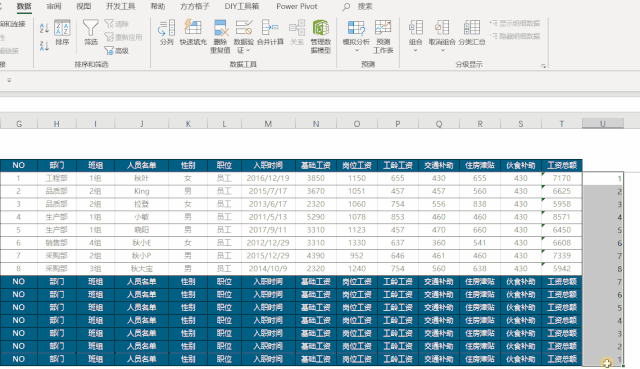Switch to the 数据 ribbon tab
640x369 pixels.
coord(24,7)
